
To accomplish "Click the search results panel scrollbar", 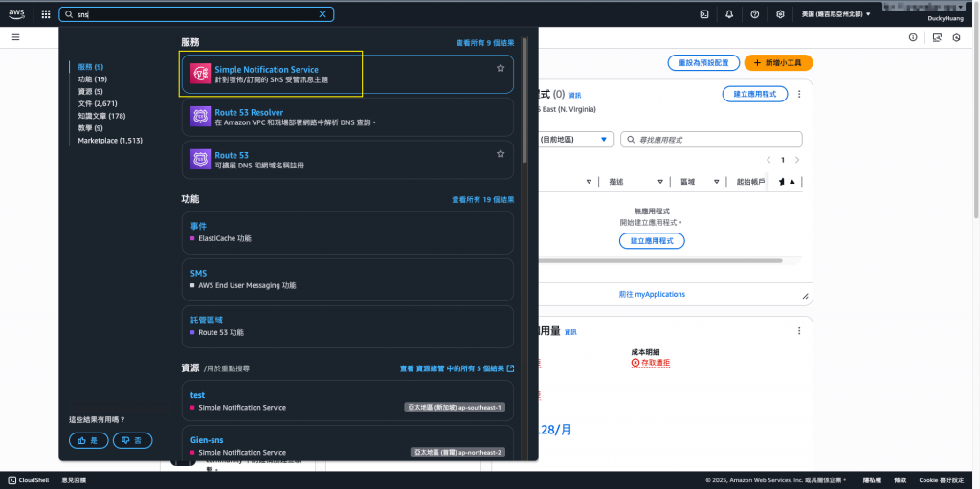I will tap(524, 100).
